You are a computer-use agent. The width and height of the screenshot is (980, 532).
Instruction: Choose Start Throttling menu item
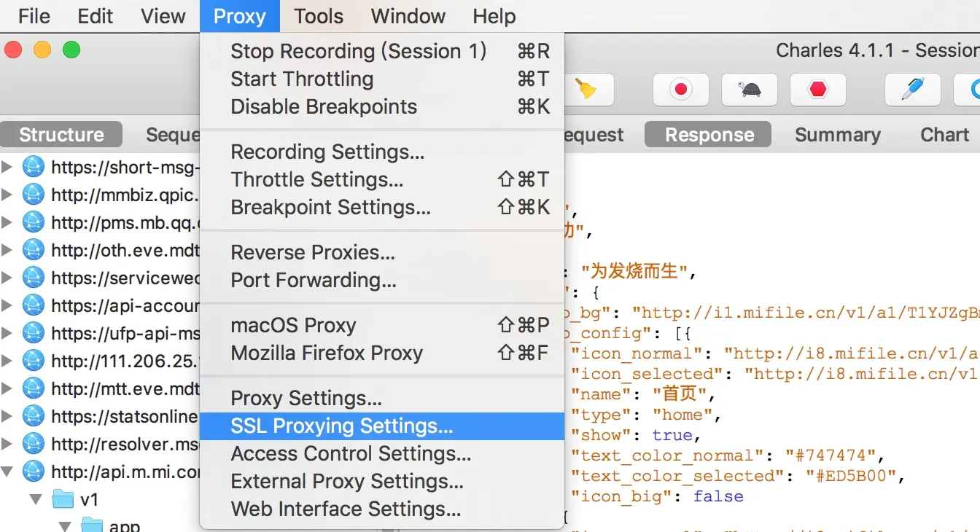[382, 79]
